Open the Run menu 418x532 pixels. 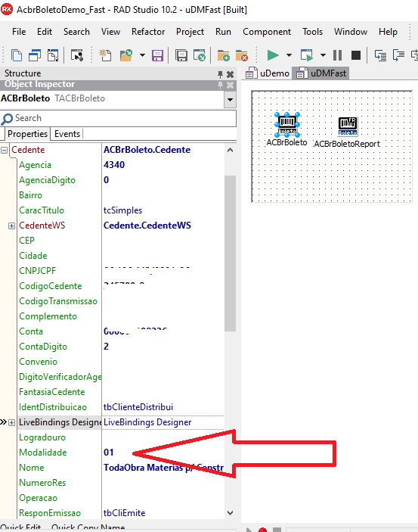[223, 32]
